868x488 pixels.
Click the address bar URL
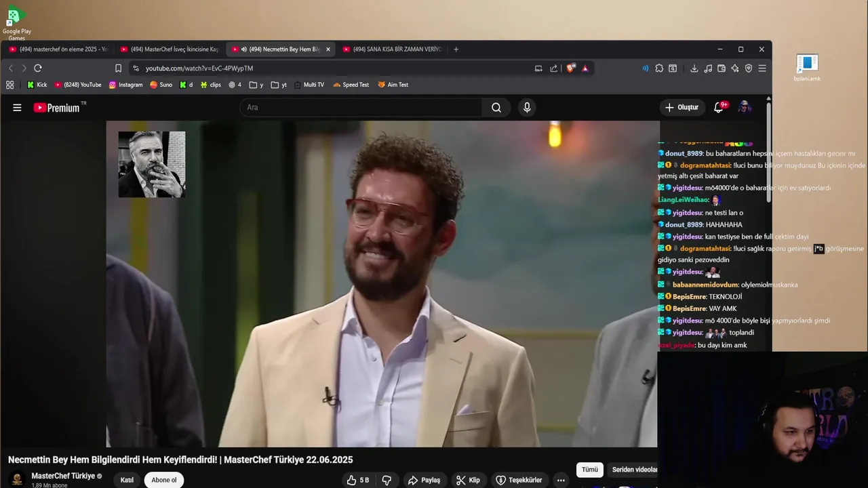[x=199, y=68]
